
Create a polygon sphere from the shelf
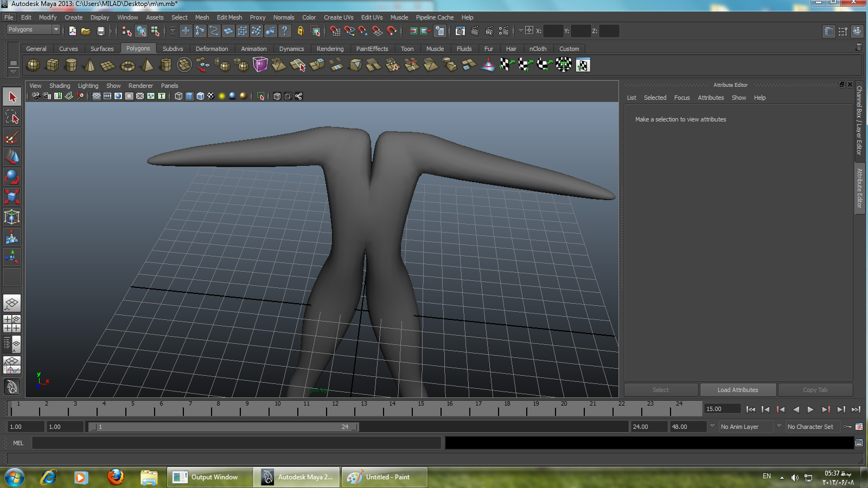pyautogui.click(x=34, y=65)
